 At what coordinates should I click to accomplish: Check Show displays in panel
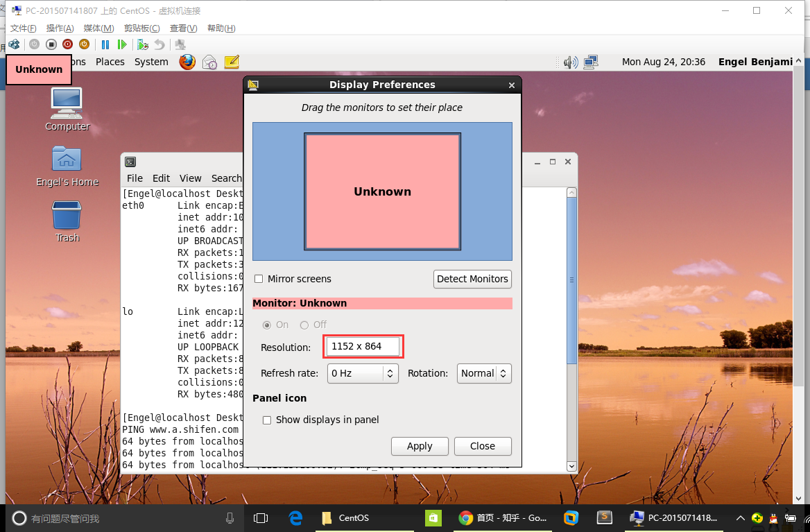pos(267,420)
